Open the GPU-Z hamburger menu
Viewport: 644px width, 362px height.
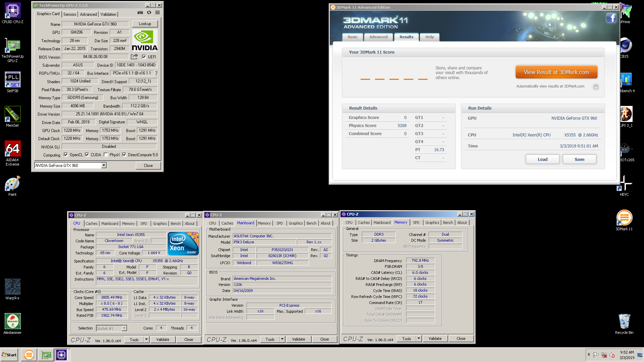tap(157, 13)
